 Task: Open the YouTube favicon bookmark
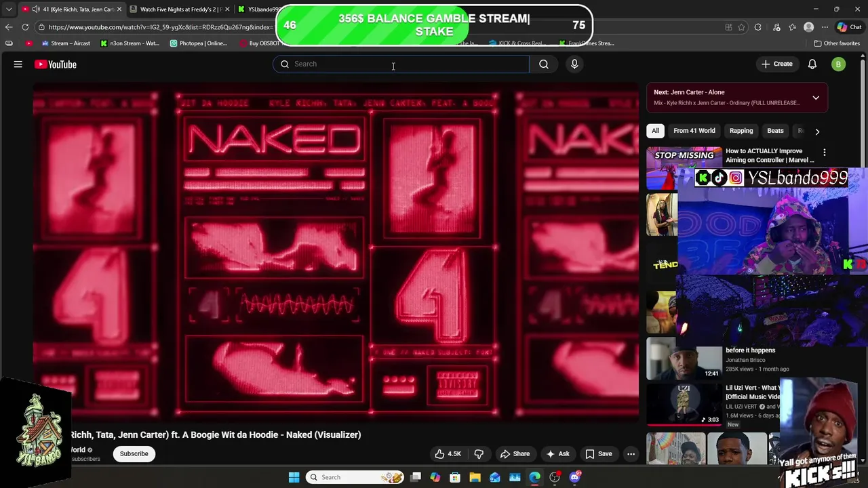28,43
